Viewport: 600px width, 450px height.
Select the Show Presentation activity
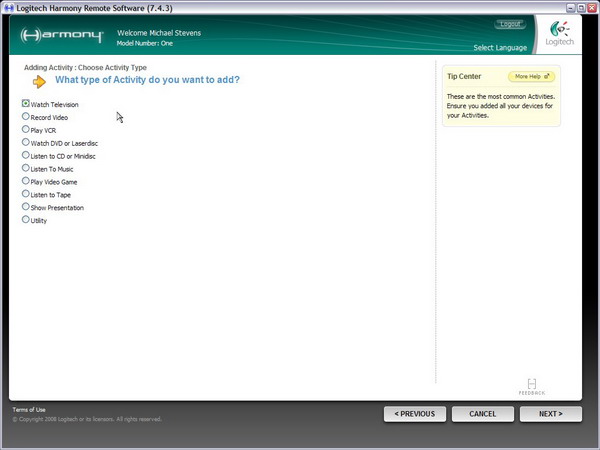26,207
